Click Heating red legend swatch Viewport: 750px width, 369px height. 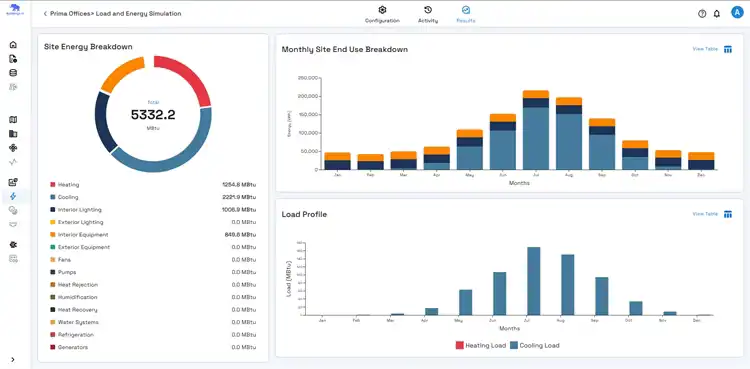tap(53, 185)
